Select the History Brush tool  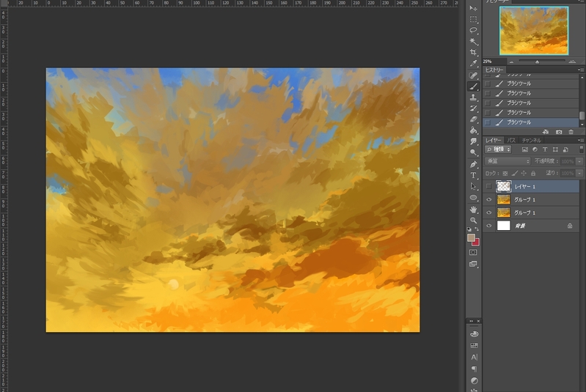pos(473,108)
